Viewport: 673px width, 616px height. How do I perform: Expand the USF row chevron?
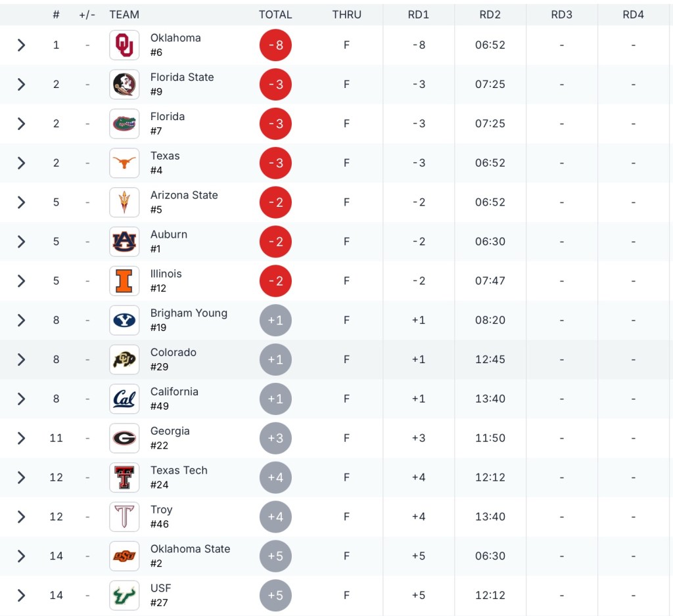21,596
